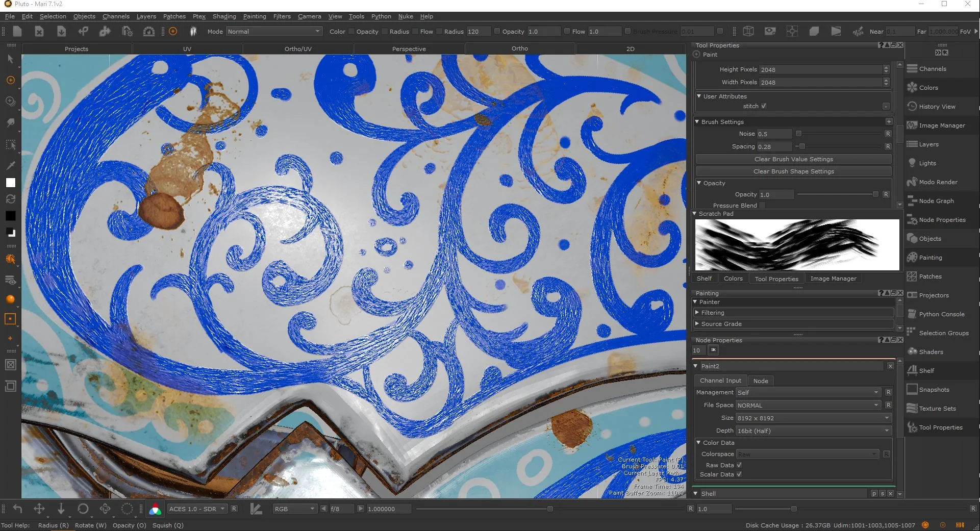Select the Select tool arrow in left toolbar
The width and height of the screenshot is (980, 531).
(x=10, y=59)
